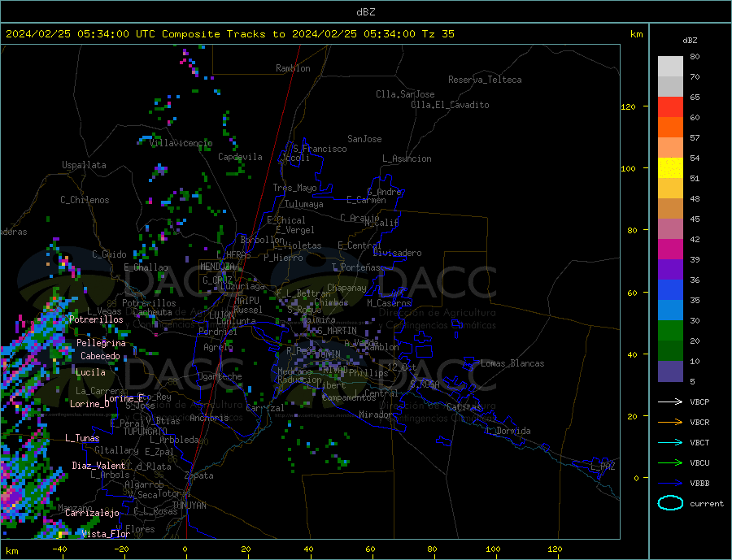
Task: Click the 'dBZ' label above color scale
Action: click(x=690, y=41)
